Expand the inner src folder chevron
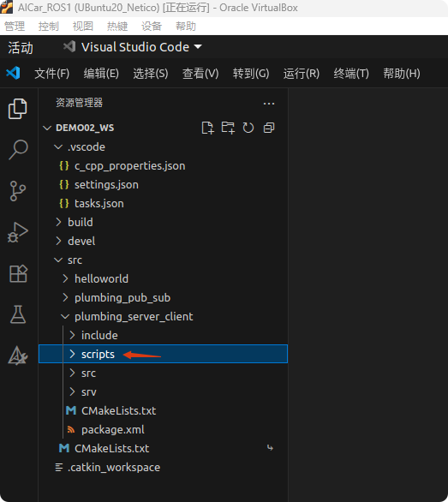Image resolution: width=448 pixels, height=502 pixels. 72,373
